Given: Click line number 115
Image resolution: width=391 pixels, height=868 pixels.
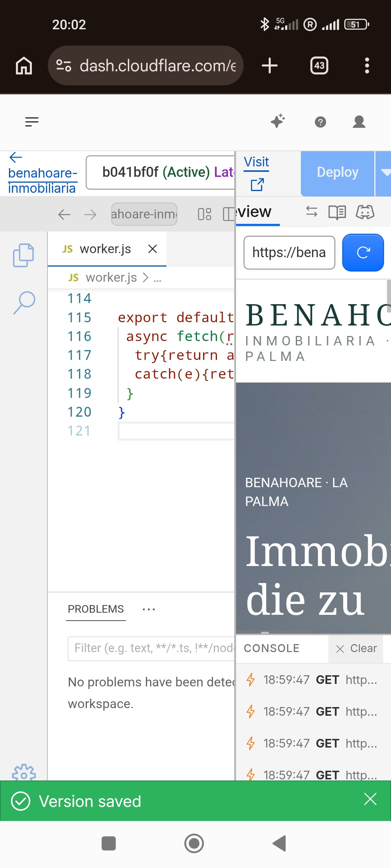Looking at the screenshot, I should [79, 318].
